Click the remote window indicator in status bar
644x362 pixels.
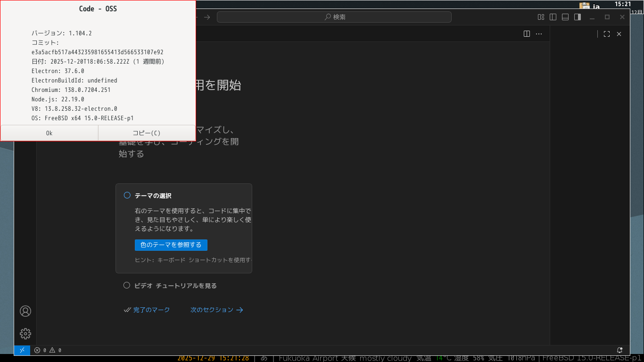(x=22, y=350)
